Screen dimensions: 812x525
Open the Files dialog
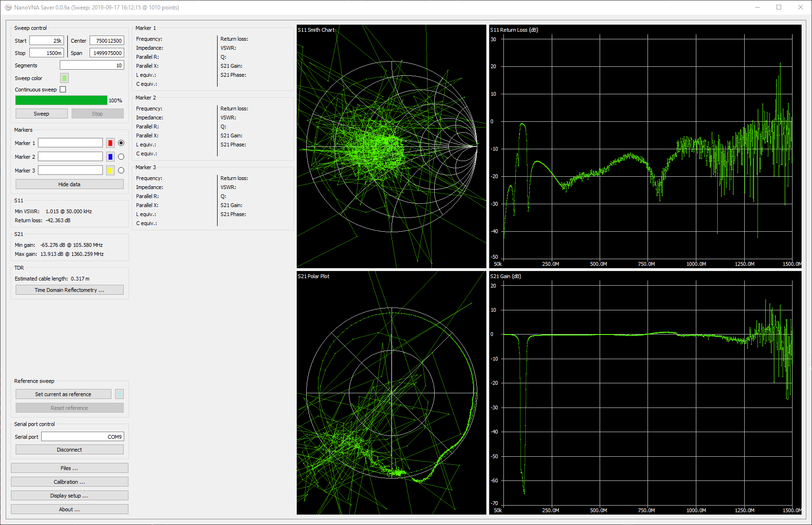tap(69, 468)
